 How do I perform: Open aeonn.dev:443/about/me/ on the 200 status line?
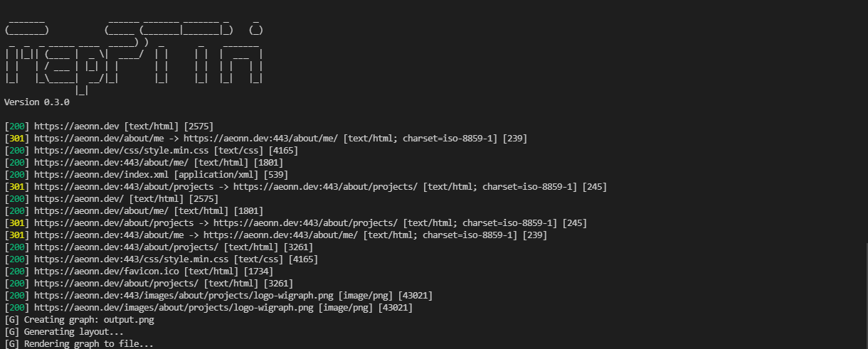coord(112,163)
